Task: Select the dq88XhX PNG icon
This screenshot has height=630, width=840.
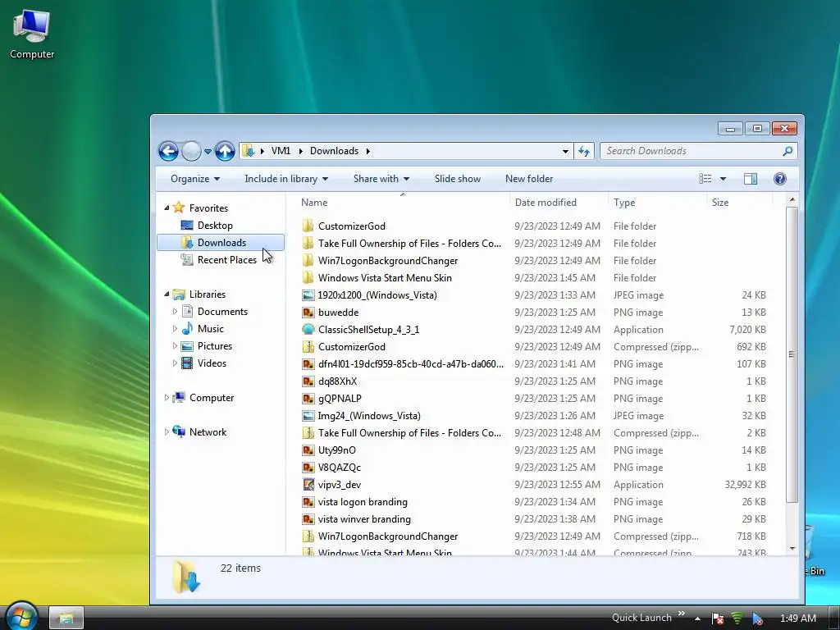Action: point(308,381)
